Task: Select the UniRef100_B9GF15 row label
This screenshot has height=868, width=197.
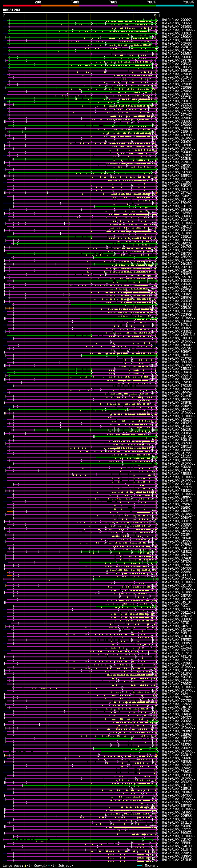Action: (x=177, y=71)
